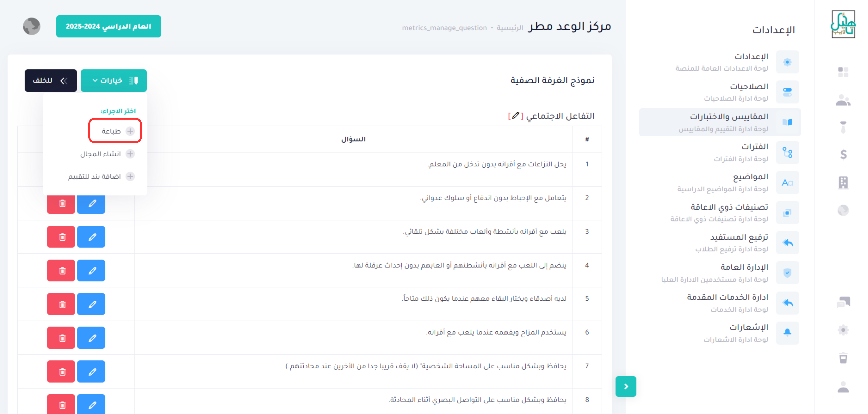868x414 pixels.
Task: Click the globe language icon in header
Action: pos(32,26)
